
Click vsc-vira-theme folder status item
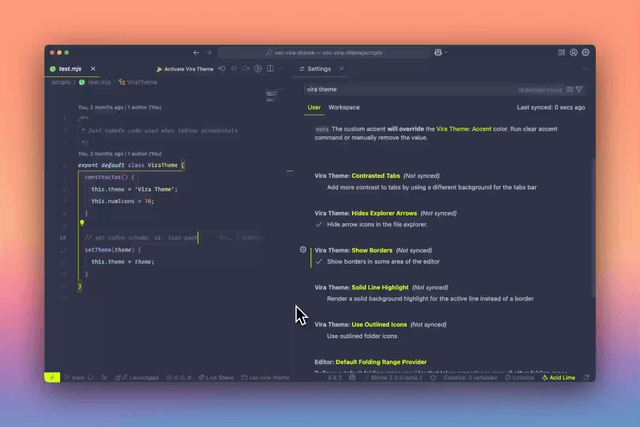point(265,378)
